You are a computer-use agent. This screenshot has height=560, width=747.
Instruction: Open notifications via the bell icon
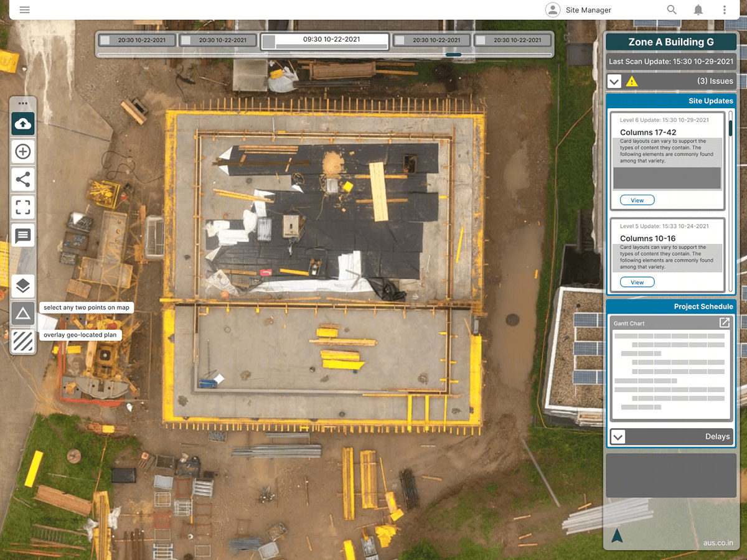[698, 10]
